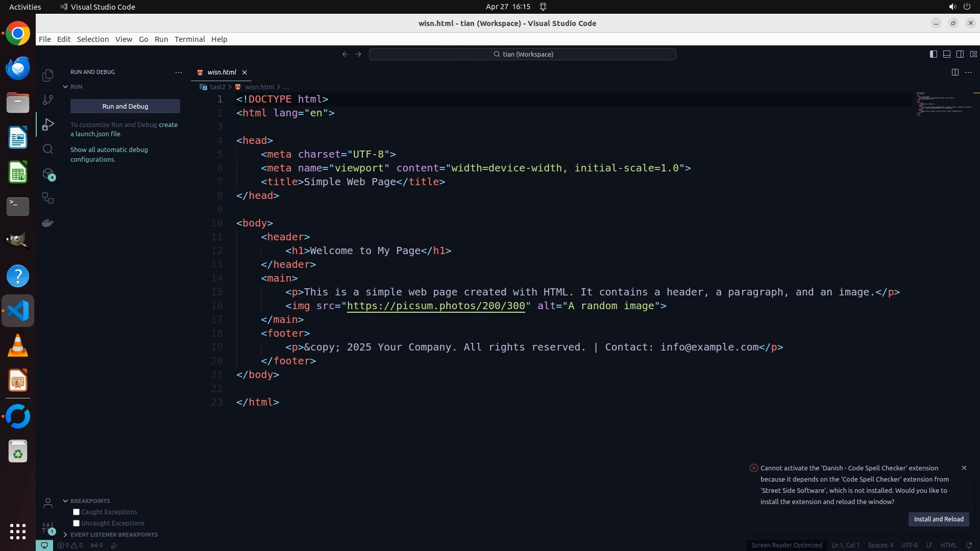Open the Manage gear icon
This screenshot has height=551, width=980.
tap(47, 528)
